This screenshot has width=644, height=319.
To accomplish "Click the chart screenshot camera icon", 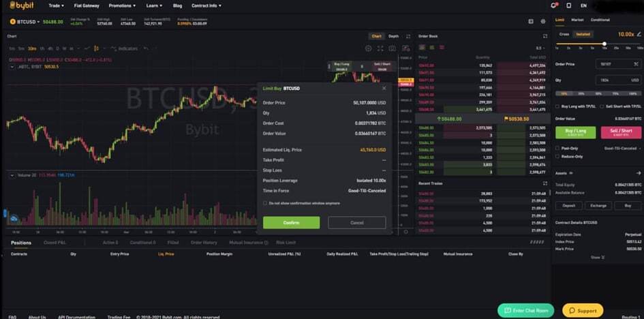I will tap(393, 48).
